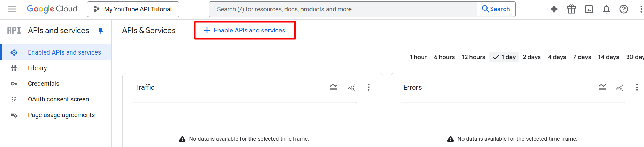Click the Enabled APIs diamond icon
This screenshot has width=644, height=147.
pyautogui.click(x=14, y=52)
